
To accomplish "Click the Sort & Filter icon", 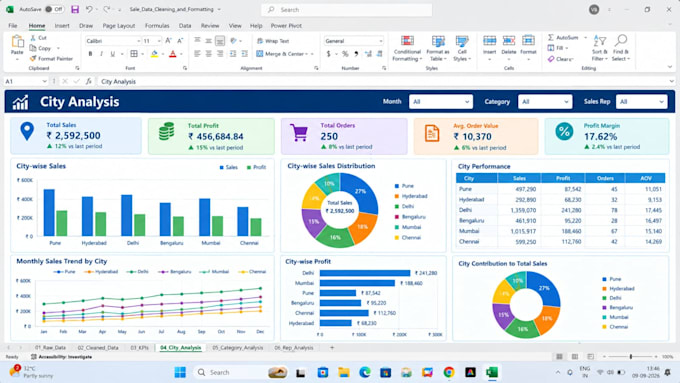I will 600,42.
